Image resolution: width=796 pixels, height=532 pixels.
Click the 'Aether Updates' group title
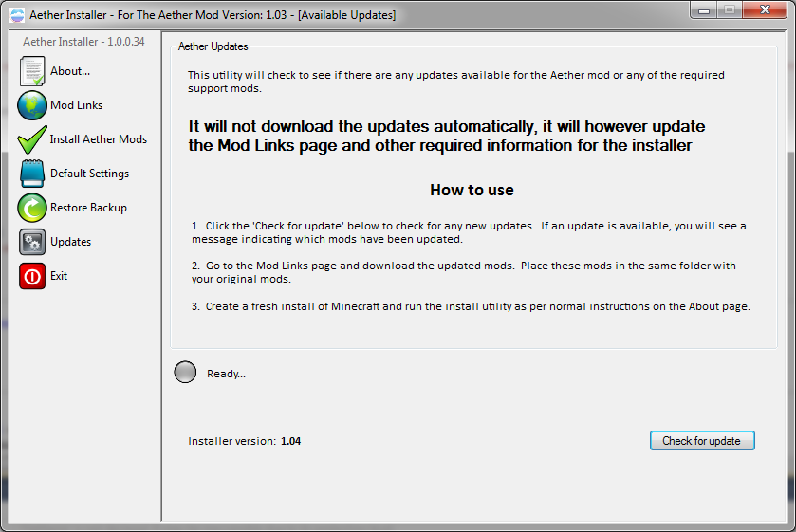[213, 46]
